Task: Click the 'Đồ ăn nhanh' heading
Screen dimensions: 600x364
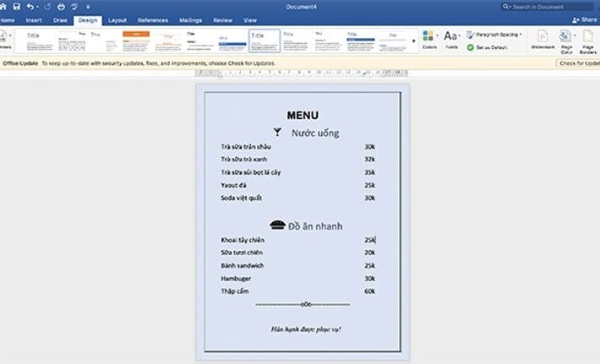Action: click(315, 226)
